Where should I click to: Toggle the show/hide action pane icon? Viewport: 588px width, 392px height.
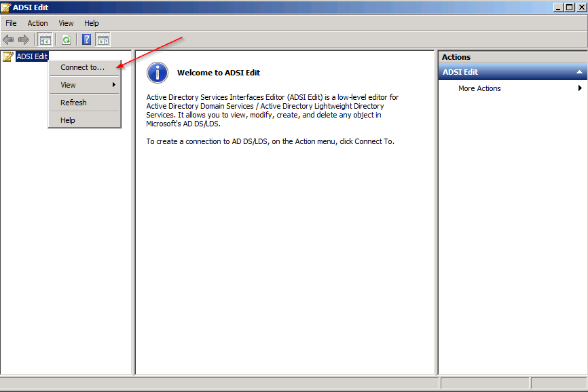103,39
